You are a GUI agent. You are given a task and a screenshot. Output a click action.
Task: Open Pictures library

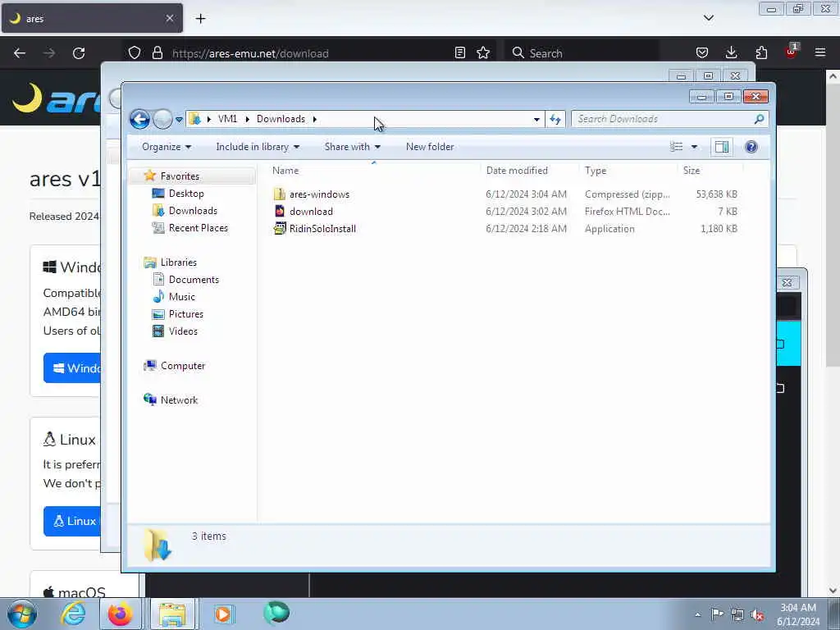coord(186,314)
